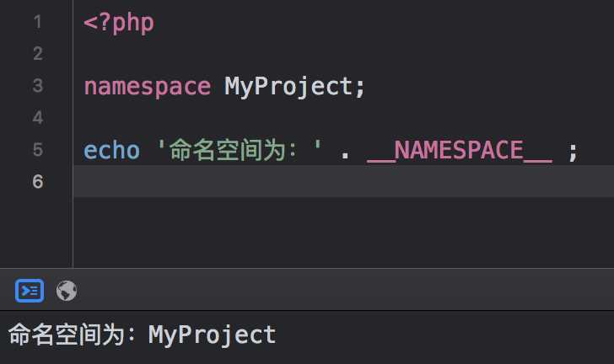The image size is (614, 364).
Task: Click line number 4 in gutter
Action: tap(38, 118)
